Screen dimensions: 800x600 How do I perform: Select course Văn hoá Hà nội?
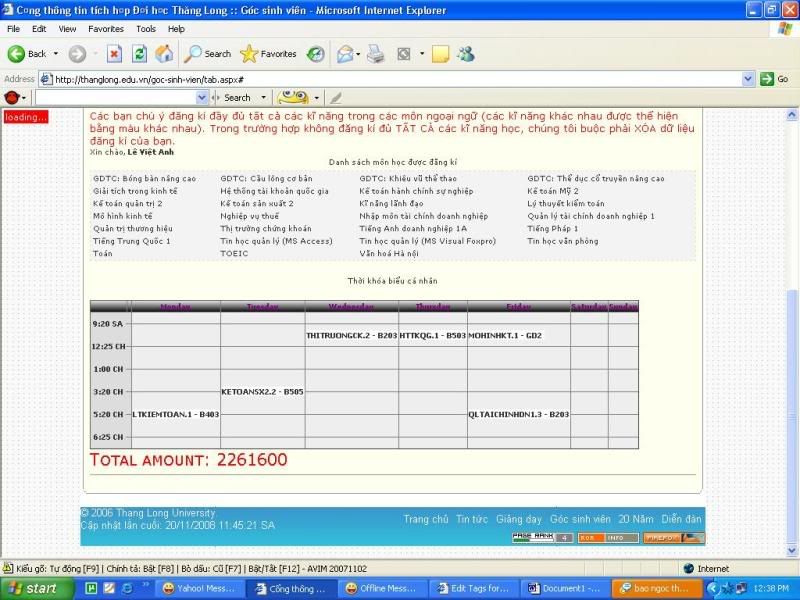tap(388, 254)
